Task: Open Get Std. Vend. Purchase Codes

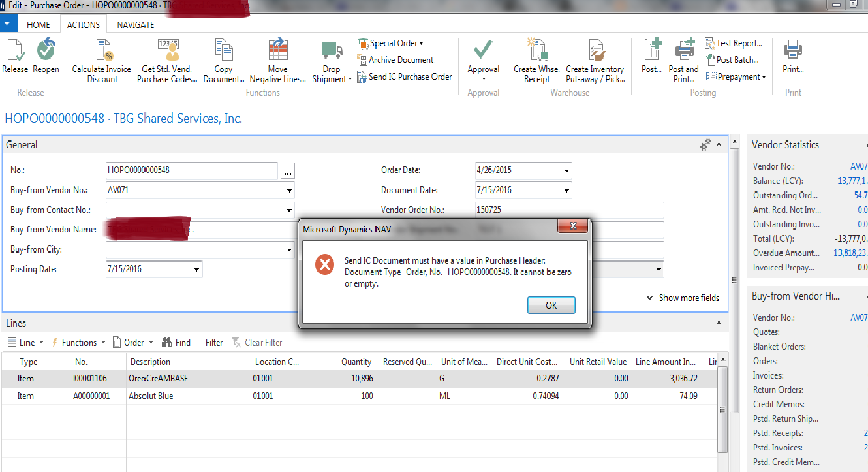Action: [167, 61]
